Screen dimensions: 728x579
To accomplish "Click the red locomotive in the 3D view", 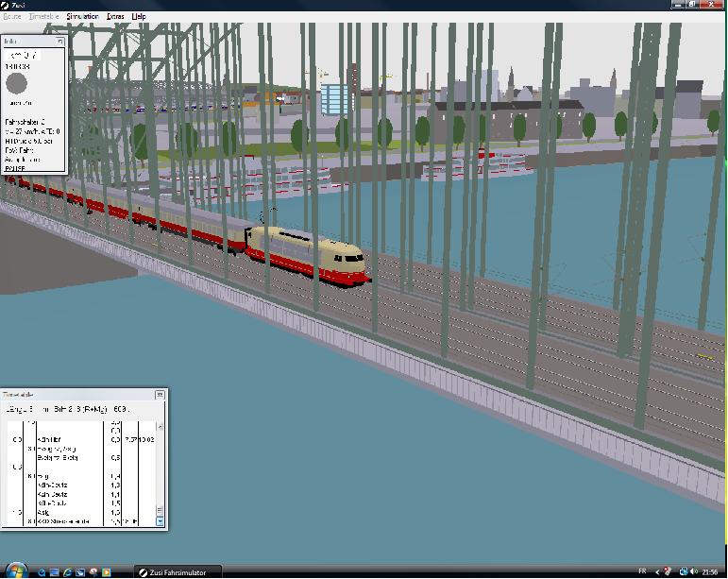I will pyautogui.click(x=307, y=254).
